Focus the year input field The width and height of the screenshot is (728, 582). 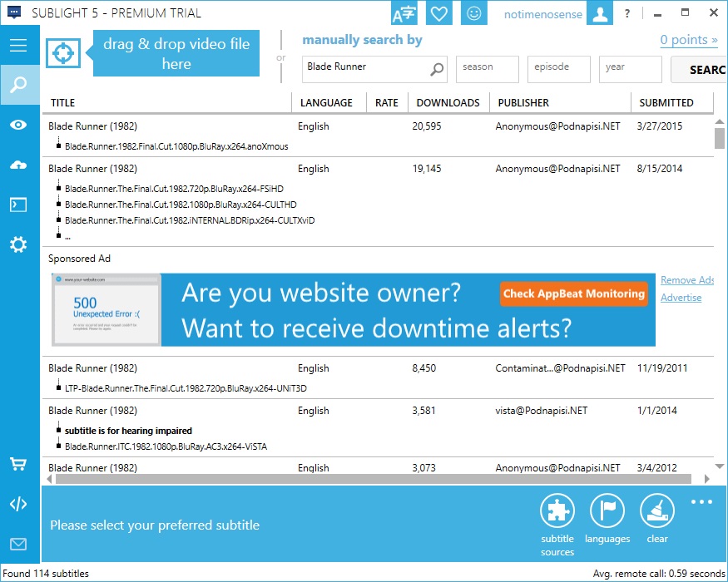point(630,69)
